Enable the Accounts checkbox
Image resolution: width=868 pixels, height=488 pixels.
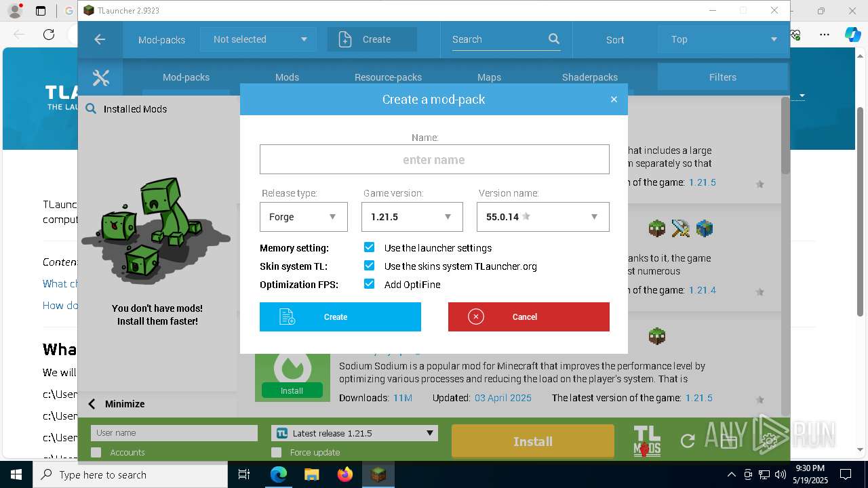[96, 452]
